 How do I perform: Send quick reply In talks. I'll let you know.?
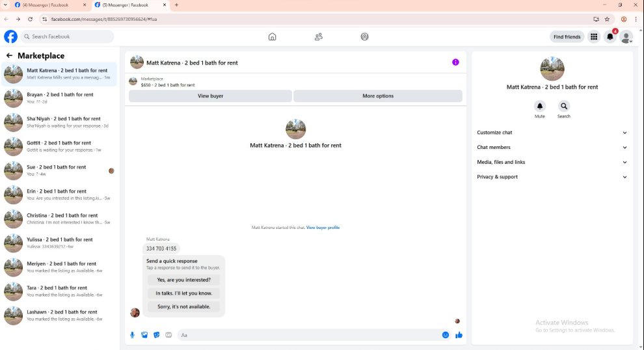pos(183,293)
